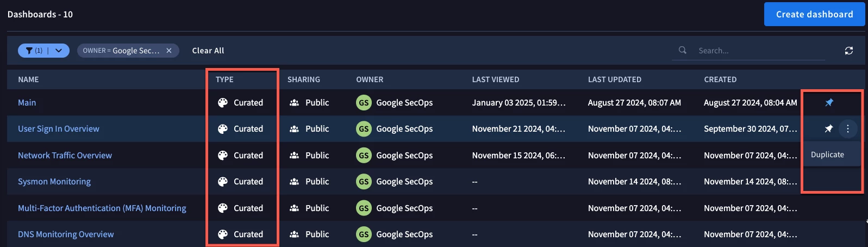Refresh the dashboards list
The width and height of the screenshot is (868, 247).
(x=849, y=51)
